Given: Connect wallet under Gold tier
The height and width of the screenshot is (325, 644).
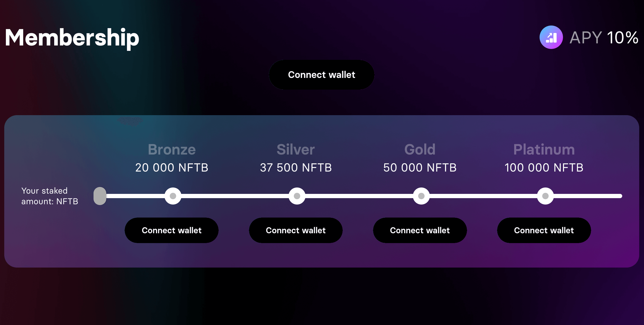Looking at the screenshot, I should point(420,230).
